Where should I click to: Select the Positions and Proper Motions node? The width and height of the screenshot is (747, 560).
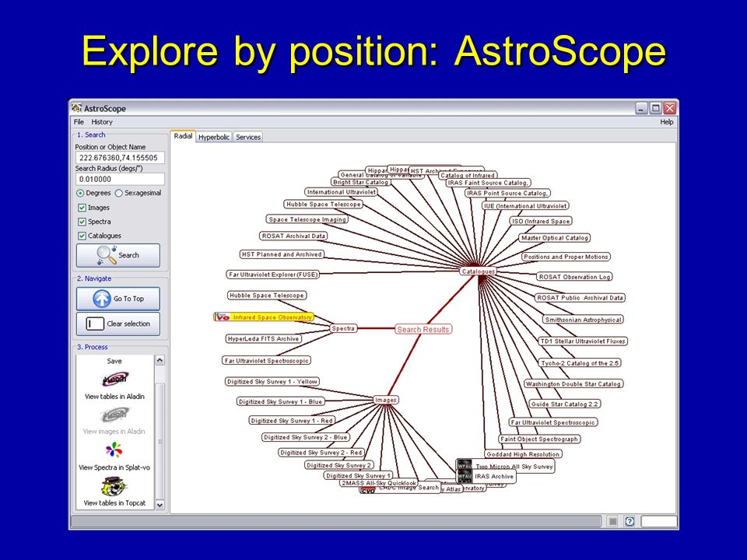pos(566,257)
